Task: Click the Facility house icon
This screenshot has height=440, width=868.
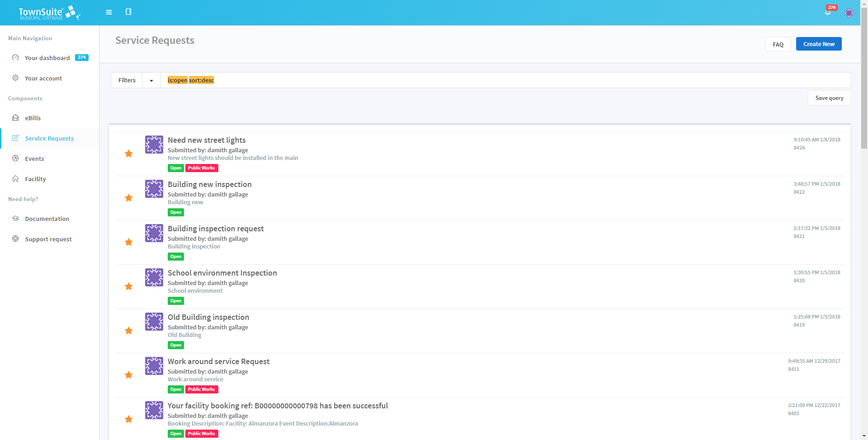Action: tap(15, 178)
